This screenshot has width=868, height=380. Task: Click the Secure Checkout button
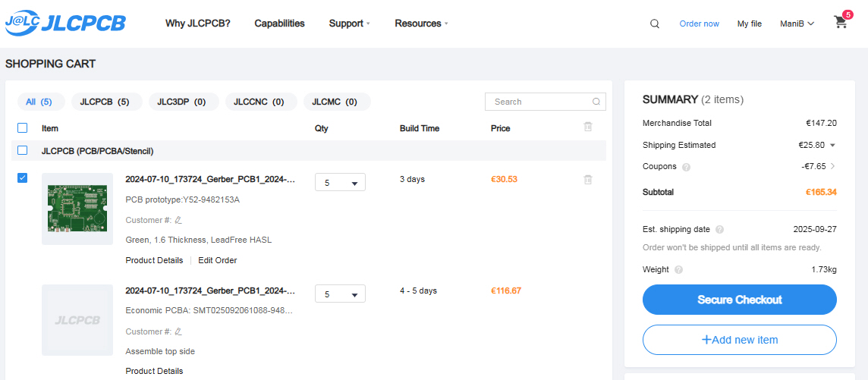coord(740,300)
